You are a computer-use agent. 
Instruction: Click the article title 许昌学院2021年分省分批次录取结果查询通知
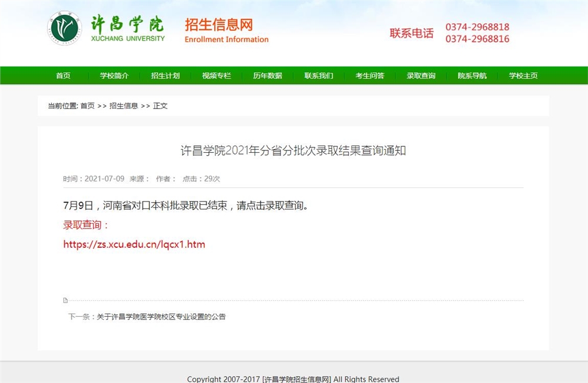click(x=293, y=150)
